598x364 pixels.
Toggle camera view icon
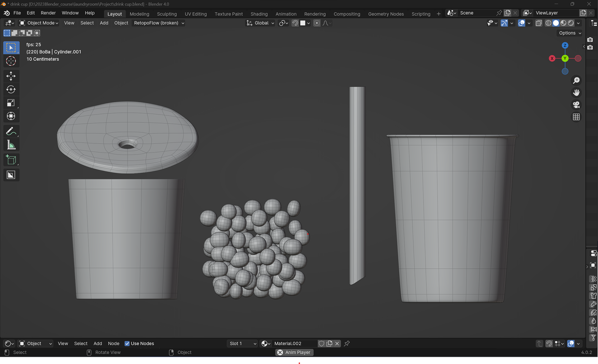[x=576, y=105]
